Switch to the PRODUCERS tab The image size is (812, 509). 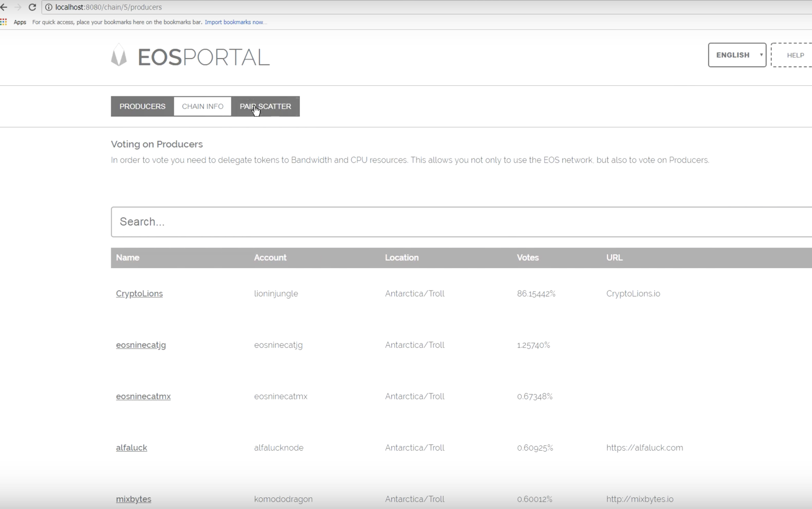(142, 106)
